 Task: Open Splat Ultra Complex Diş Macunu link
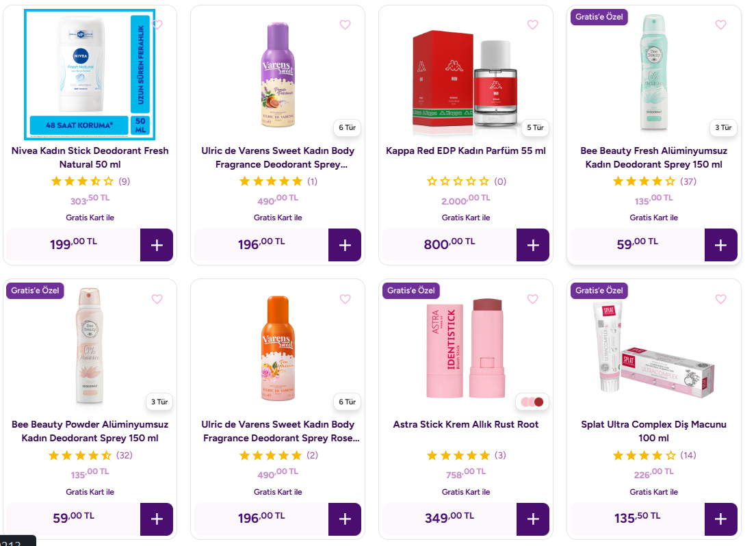tap(653, 431)
